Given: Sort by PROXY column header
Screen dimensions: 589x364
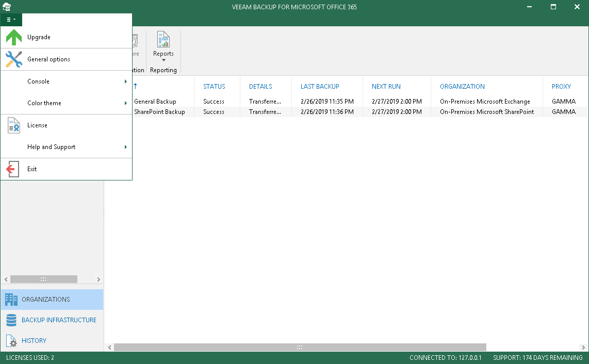Looking at the screenshot, I should (561, 87).
